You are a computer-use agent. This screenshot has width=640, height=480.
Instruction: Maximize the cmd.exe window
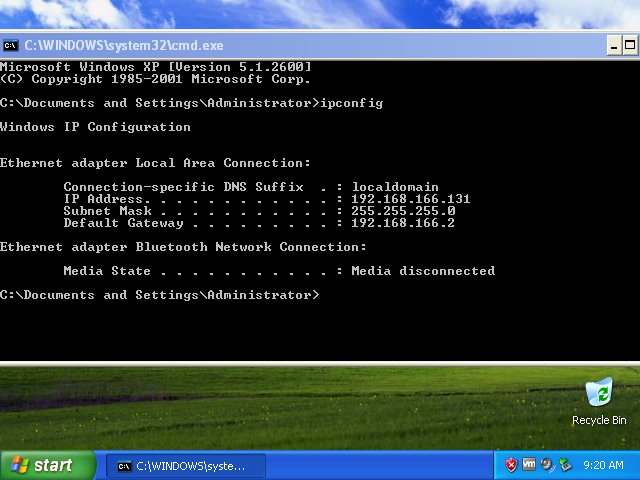point(630,45)
